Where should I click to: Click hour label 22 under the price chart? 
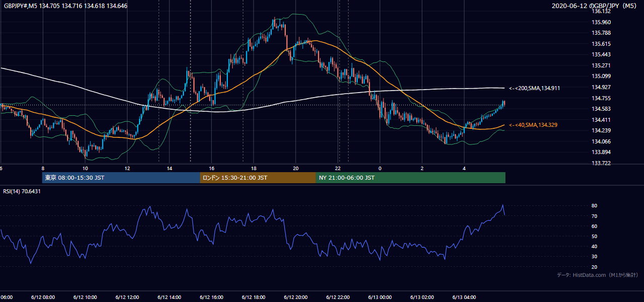point(338,169)
